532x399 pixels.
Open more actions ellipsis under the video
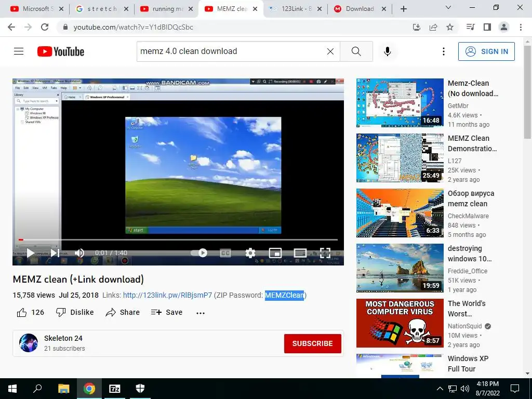201,313
